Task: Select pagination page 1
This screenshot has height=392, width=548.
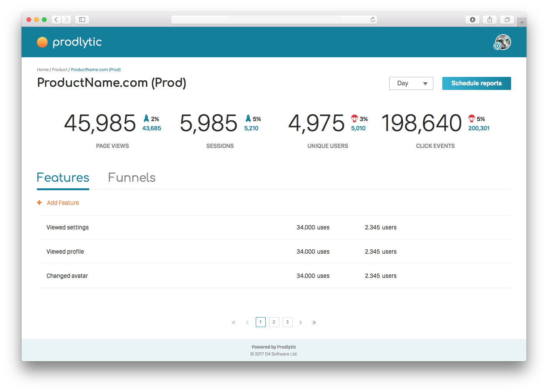Action: click(x=261, y=322)
